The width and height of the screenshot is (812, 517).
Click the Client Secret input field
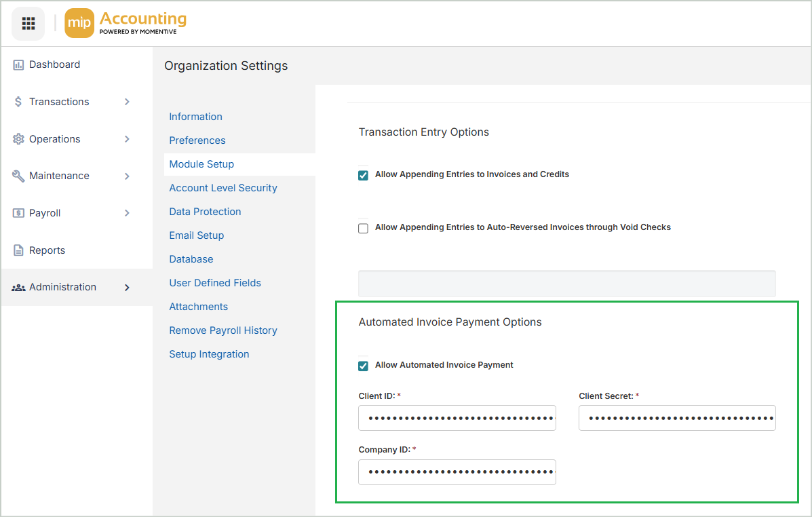coord(676,418)
